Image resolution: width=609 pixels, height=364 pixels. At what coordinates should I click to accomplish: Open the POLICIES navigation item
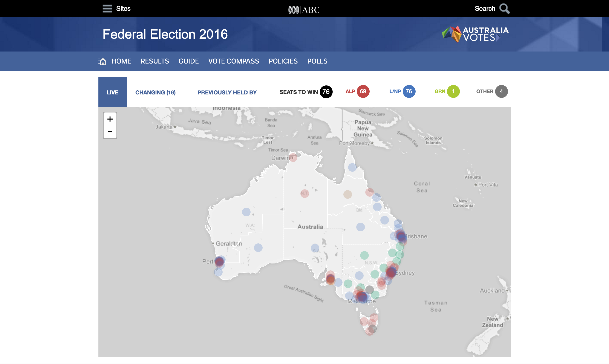tap(283, 61)
